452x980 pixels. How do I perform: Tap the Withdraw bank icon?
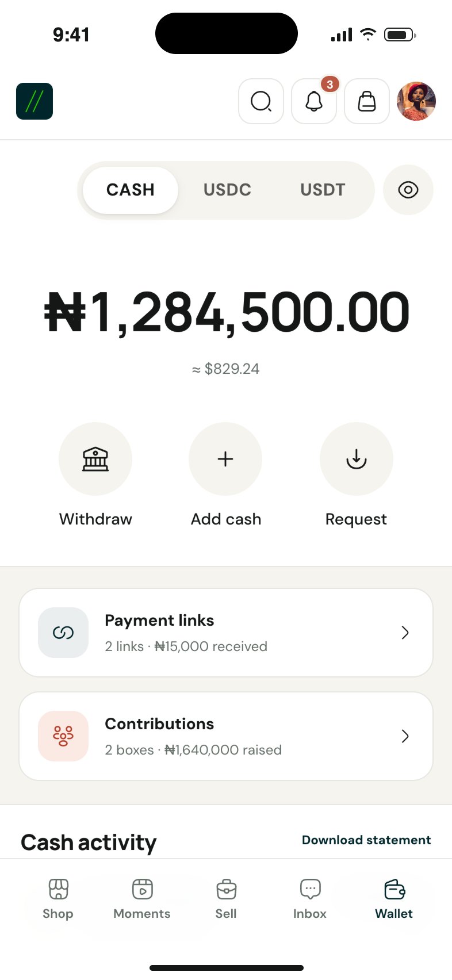coord(95,459)
